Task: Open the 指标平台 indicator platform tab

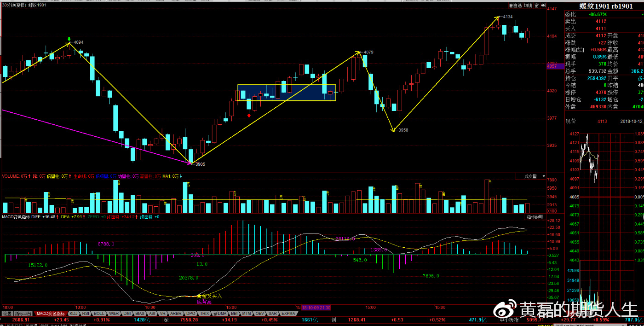Action: coord(24,314)
